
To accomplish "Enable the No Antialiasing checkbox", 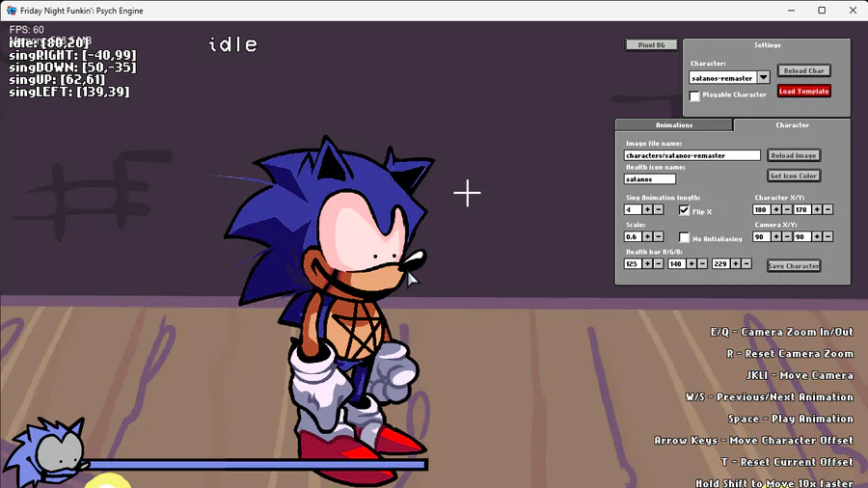I will click(684, 237).
